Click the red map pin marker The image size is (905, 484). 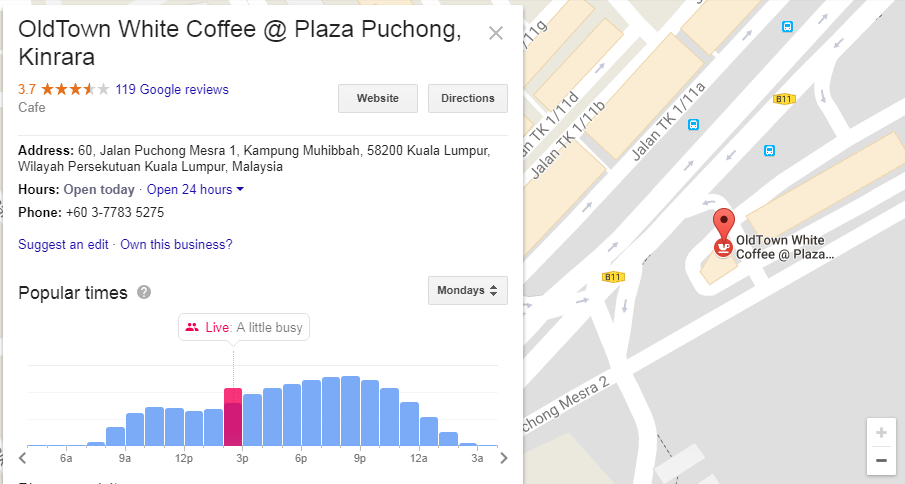[x=722, y=222]
